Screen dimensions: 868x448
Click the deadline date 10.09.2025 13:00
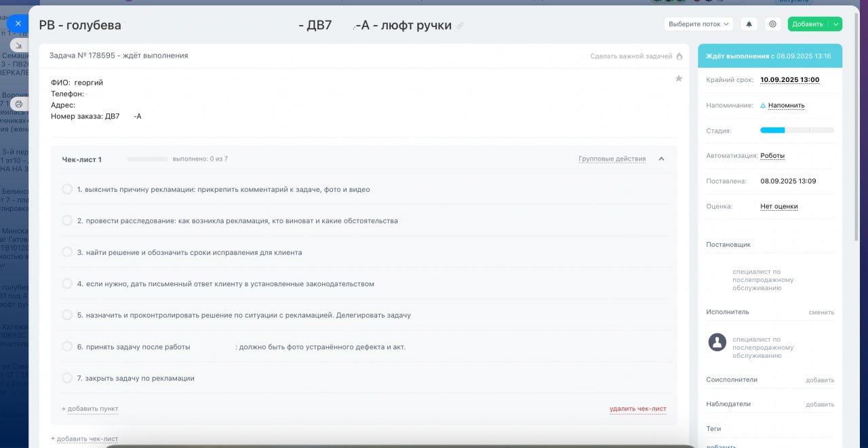(789, 80)
